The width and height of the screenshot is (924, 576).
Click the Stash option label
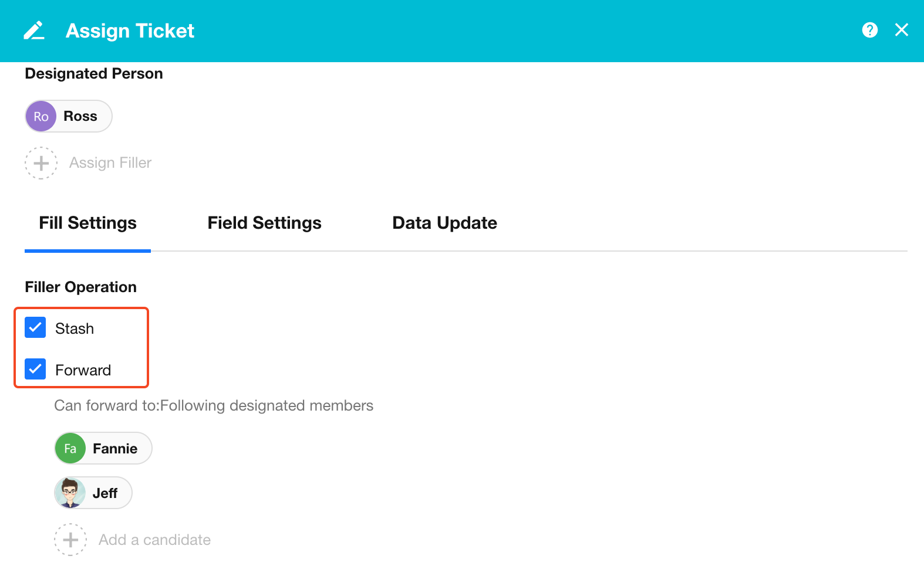[75, 328]
